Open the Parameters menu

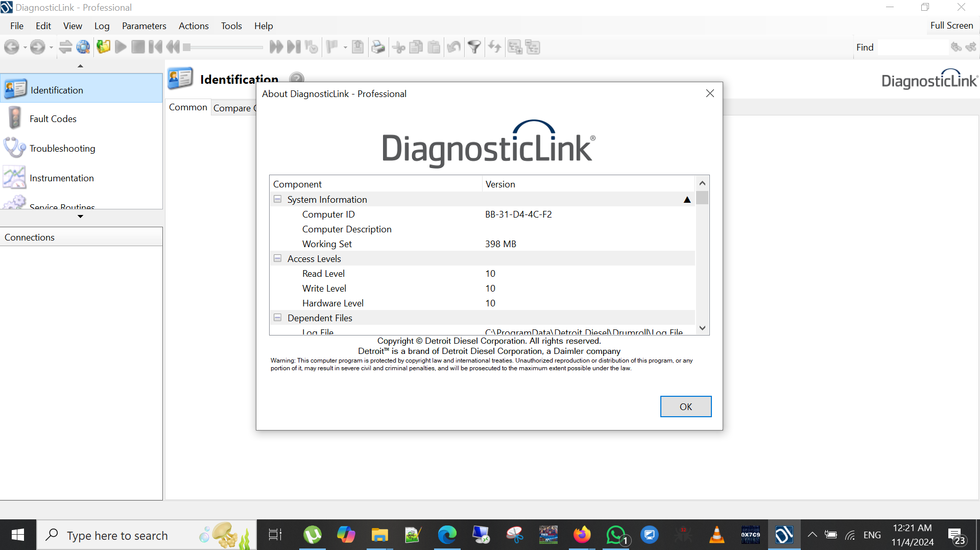pyautogui.click(x=144, y=26)
